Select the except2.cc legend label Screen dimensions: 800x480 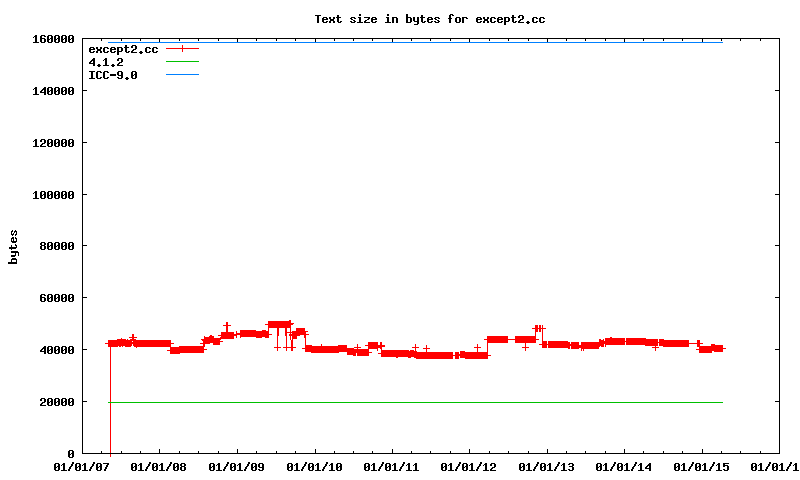123,49
